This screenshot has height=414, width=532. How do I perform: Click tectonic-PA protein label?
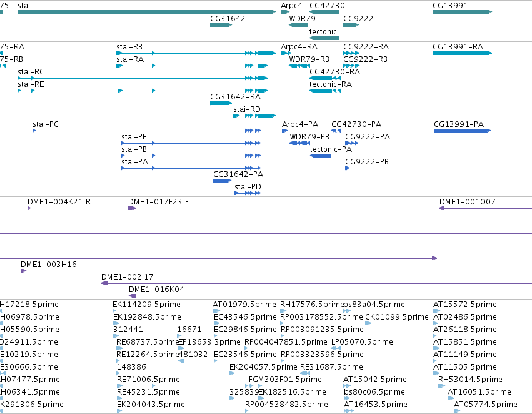[x=331, y=149]
